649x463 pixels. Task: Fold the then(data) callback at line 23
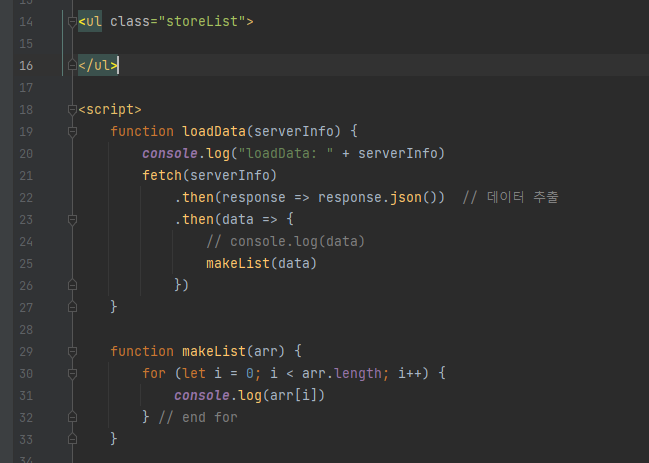[x=72, y=220]
